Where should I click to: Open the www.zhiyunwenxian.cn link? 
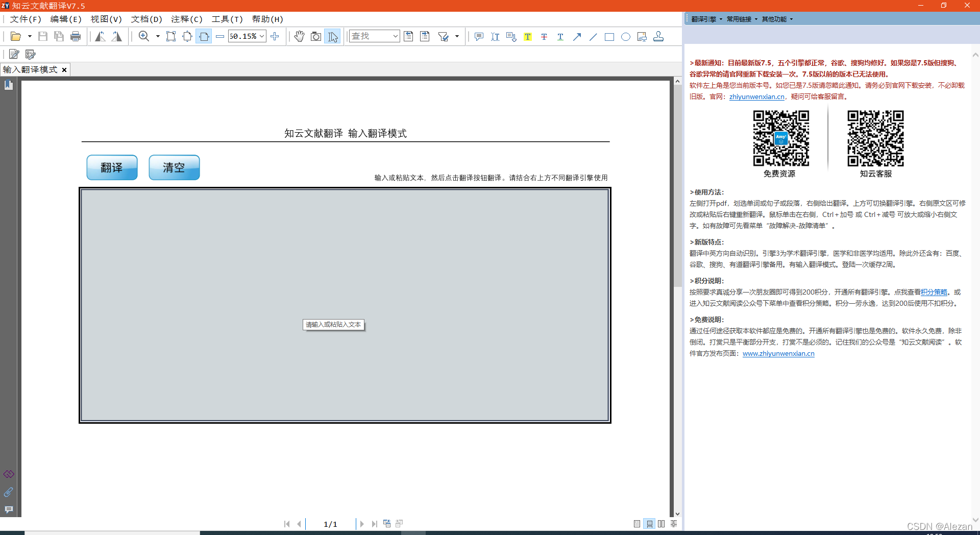click(x=778, y=353)
